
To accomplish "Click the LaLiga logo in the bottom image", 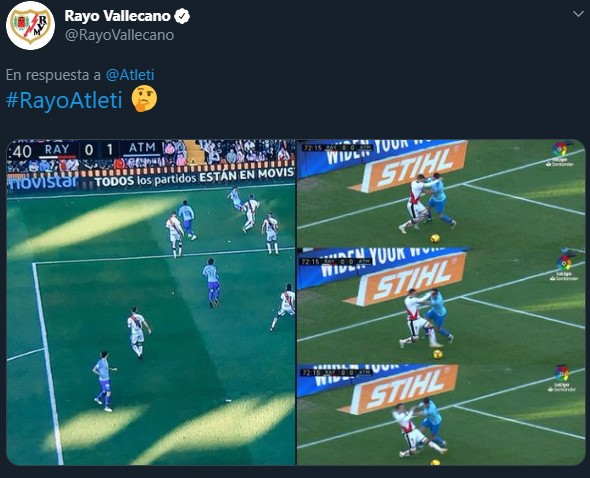I will pos(561,378).
